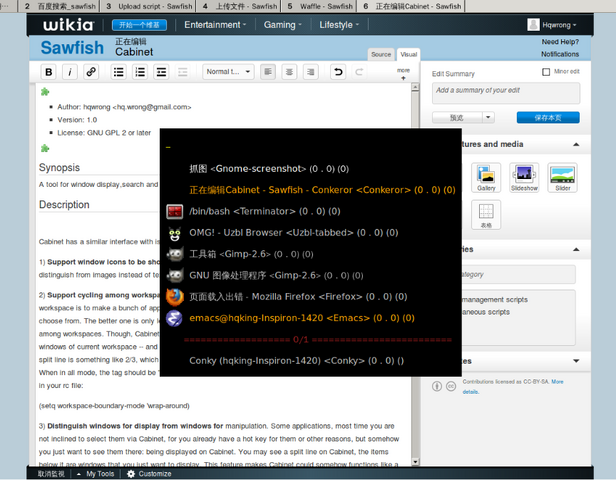Open the Need Help? link

click(560, 42)
